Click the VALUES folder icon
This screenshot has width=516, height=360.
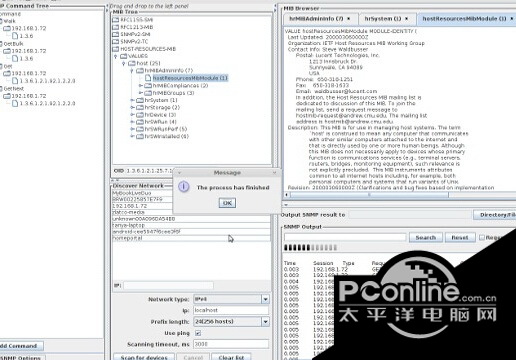coord(124,56)
